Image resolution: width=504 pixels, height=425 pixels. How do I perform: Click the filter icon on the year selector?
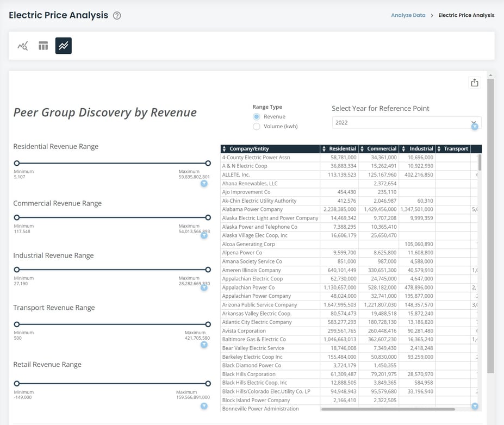click(475, 127)
